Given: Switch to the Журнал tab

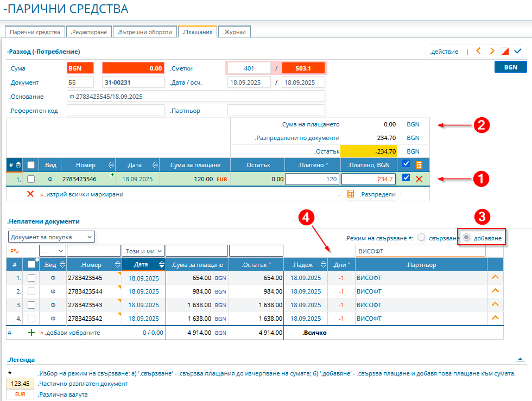Looking at the screenshot, I should click(235, 32).
